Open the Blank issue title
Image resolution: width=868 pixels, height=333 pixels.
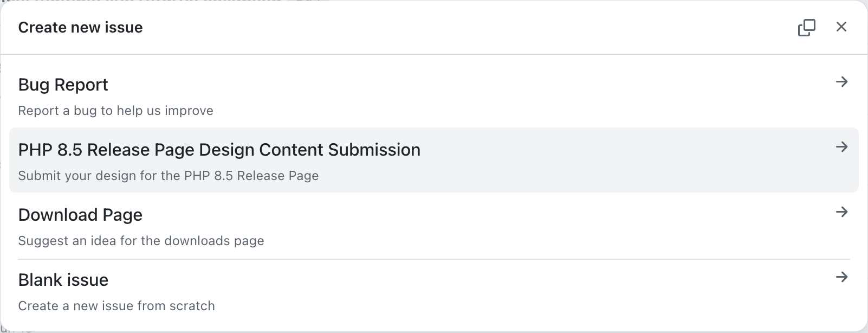63,280
